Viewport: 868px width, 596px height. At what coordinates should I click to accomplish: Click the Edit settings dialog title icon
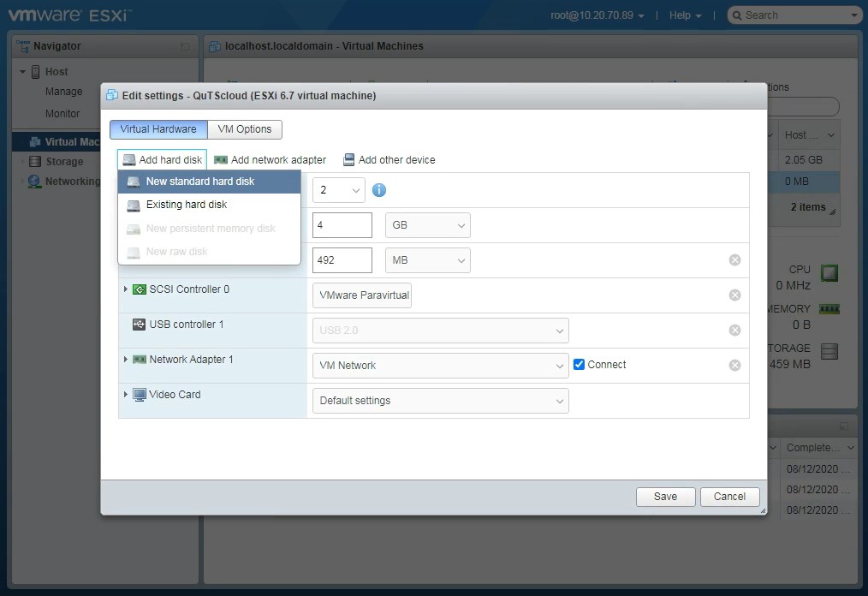click(112, 95)
